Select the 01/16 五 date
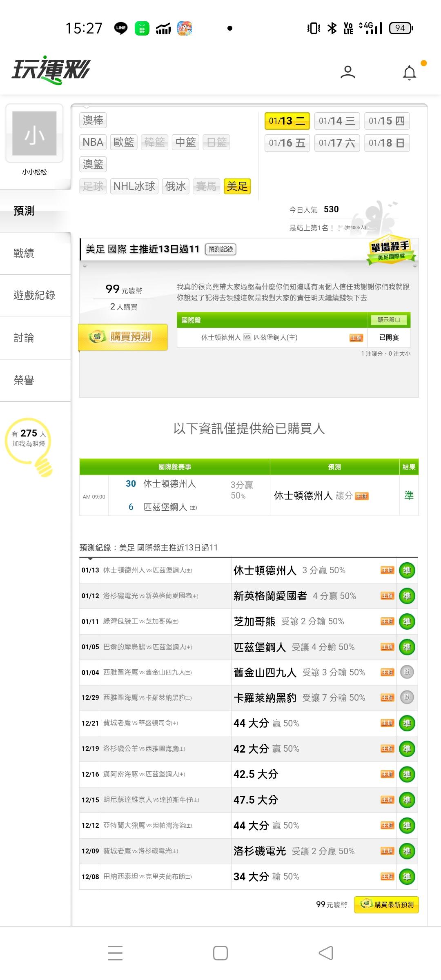This screenshot has height=980, width=441. click(287, 143)
